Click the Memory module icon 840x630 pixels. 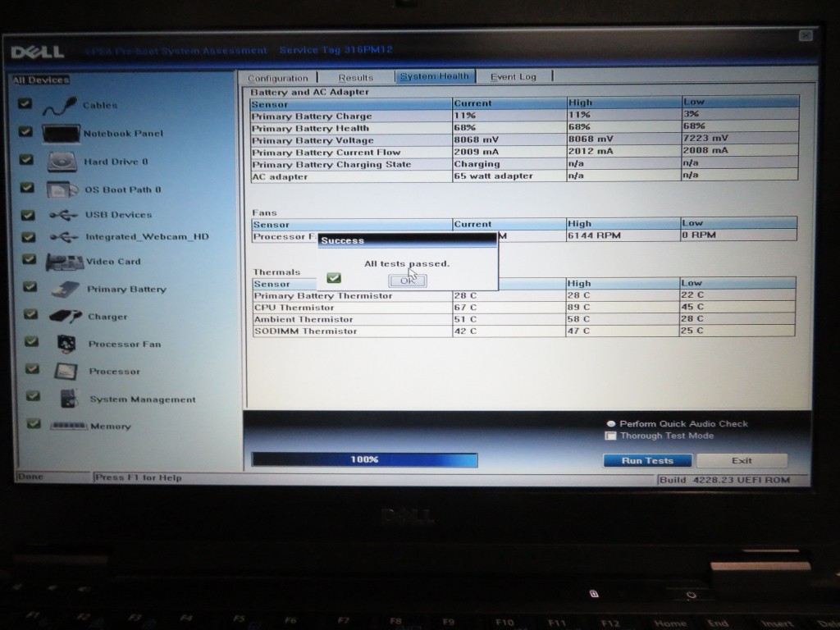69,426
